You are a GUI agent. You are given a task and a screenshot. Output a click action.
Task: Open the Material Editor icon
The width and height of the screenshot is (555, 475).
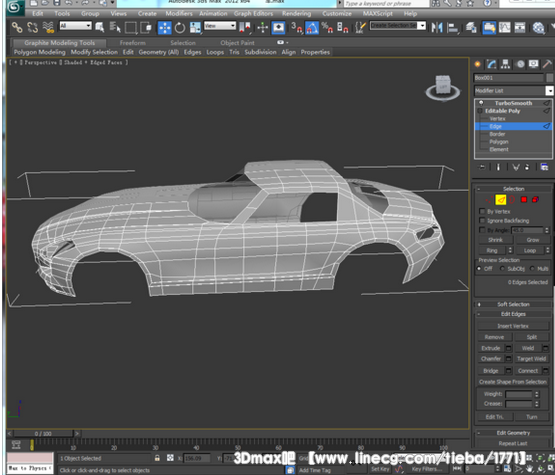tap(538, 28)
